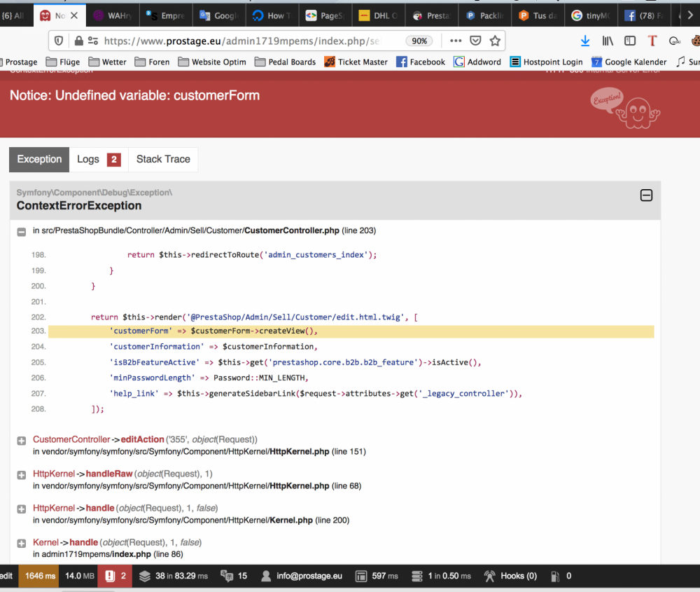700x592 pixels.
Task: Save the page with the Pocket icon
Action: 475,41
